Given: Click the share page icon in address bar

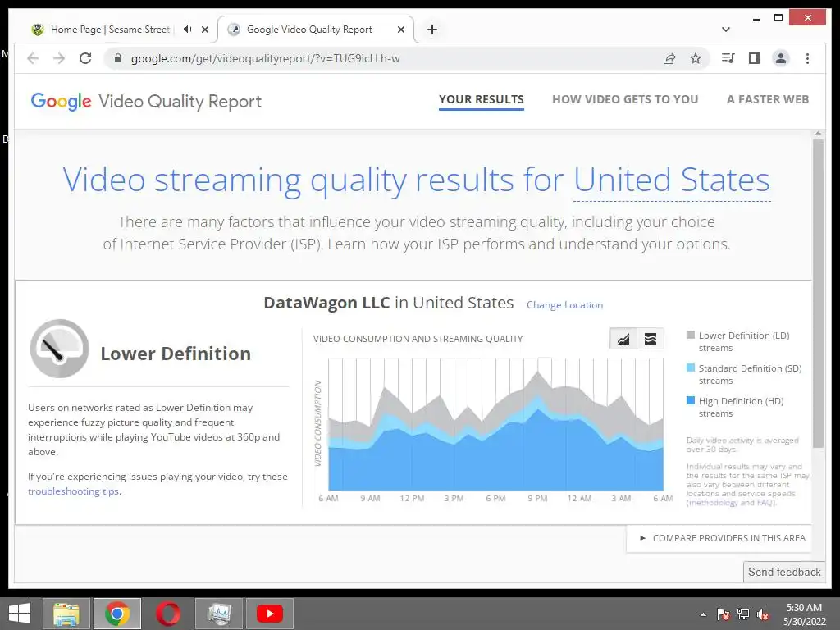Looking at the screenshot, I should [x=669, y=58].
